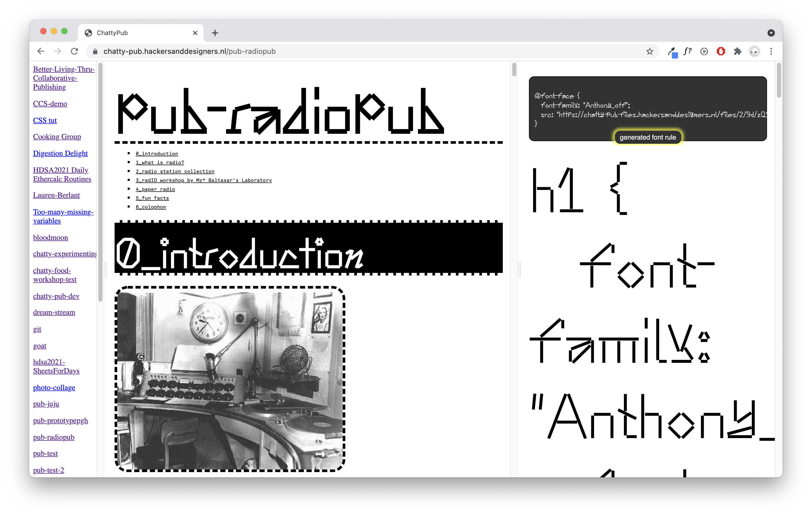Click the left sidebar scrollbar

pos(100,182)
